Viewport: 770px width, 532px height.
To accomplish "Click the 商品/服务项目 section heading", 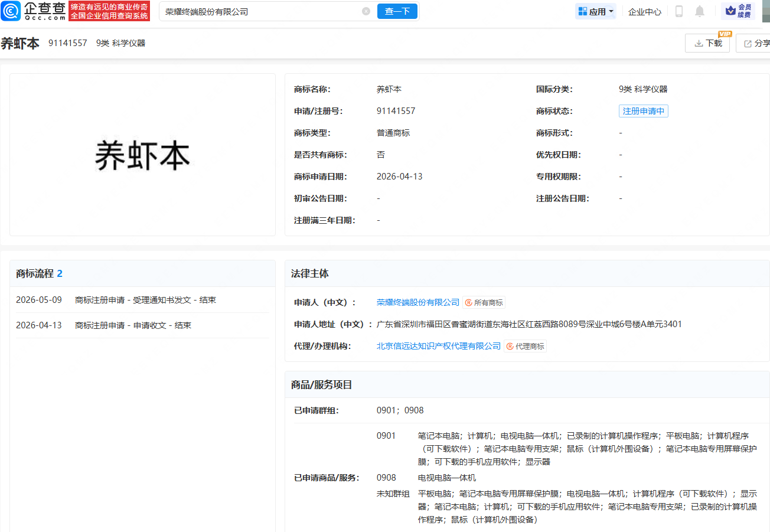I will coord(322,384).
